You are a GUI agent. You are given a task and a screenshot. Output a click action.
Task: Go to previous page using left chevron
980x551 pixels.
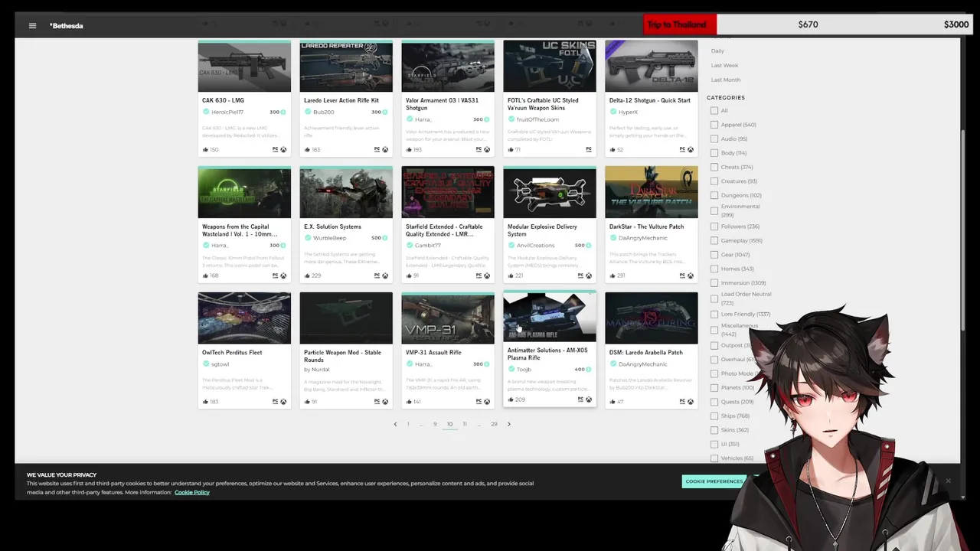395,424
